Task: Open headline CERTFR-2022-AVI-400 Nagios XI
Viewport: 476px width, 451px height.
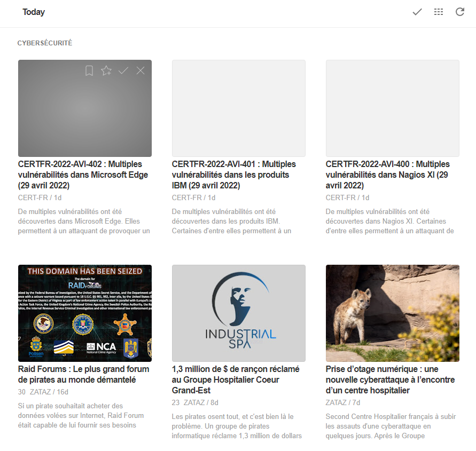Action: 388,175
